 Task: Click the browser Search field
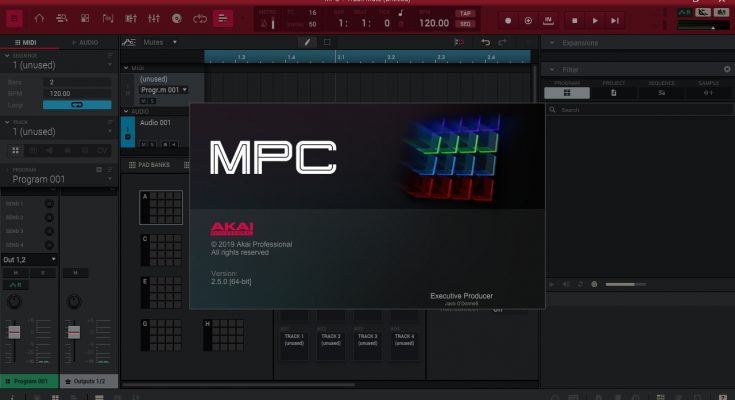coord(640,110)
